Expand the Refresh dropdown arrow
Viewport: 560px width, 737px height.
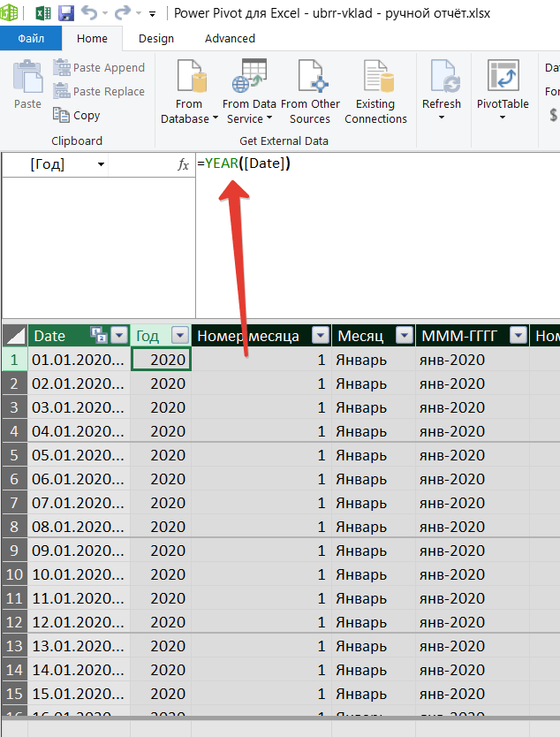(x=441, y=117)
